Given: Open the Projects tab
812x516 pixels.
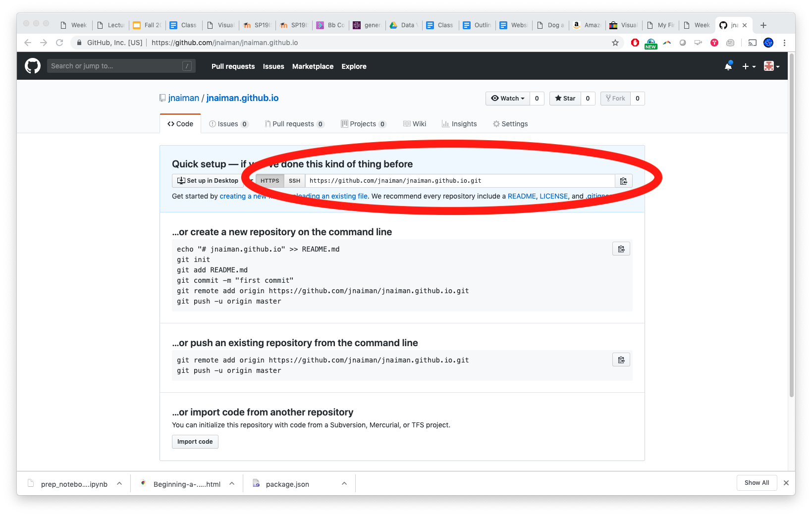Looking at the screenshot, I should (364, 124).
